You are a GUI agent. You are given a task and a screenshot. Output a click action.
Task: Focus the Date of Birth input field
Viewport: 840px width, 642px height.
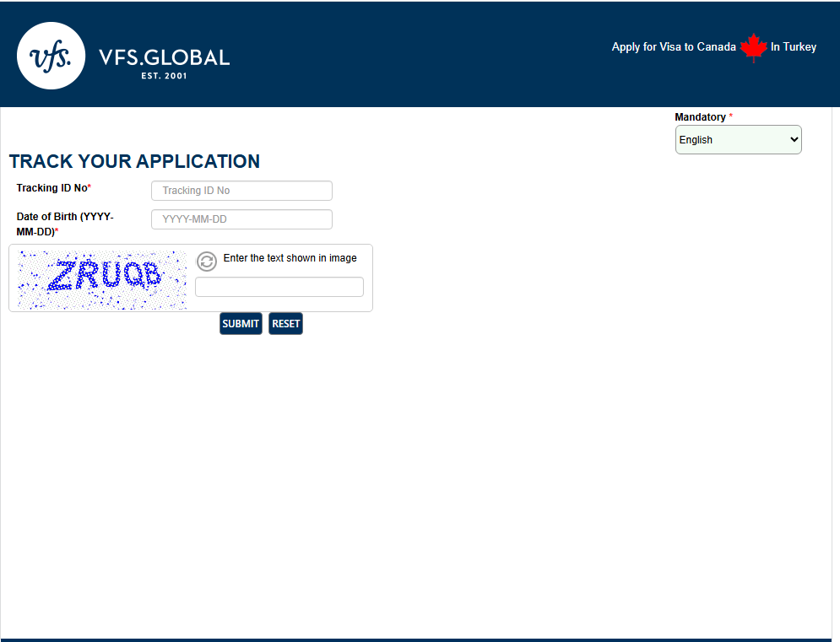pos(241,219)
